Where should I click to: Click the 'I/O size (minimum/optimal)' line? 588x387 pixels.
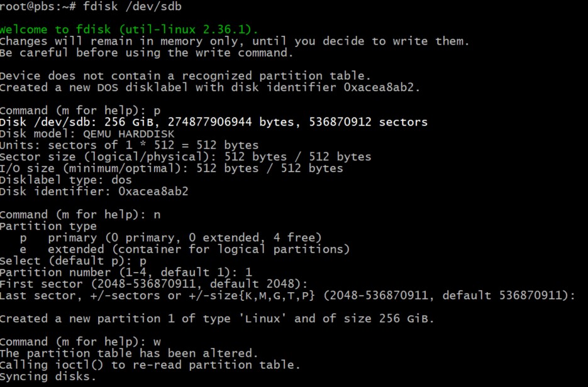tap(171, 168)
